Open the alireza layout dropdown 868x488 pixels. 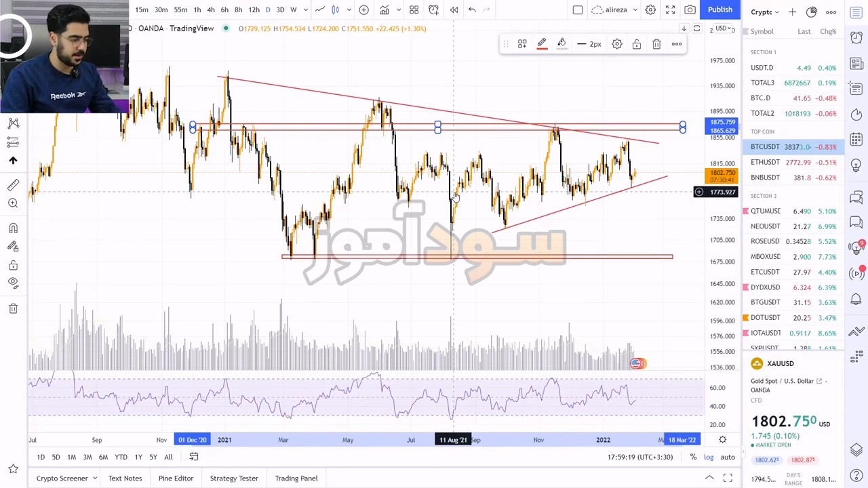pos(614,9)
